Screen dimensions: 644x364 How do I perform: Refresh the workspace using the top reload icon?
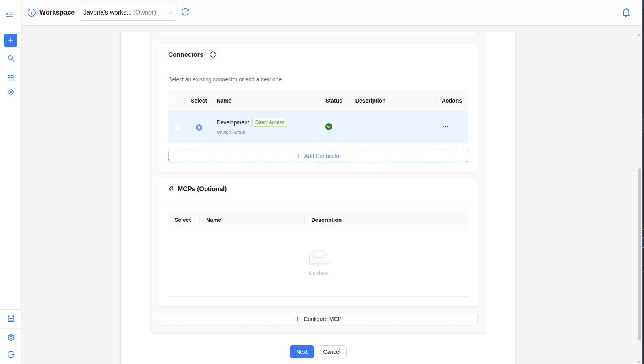pos(185,12)
